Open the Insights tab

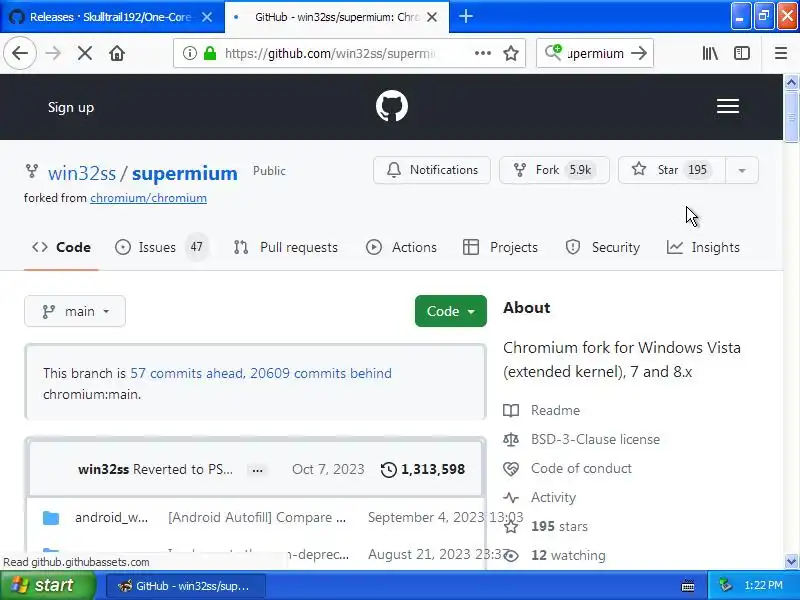[703, 247]
